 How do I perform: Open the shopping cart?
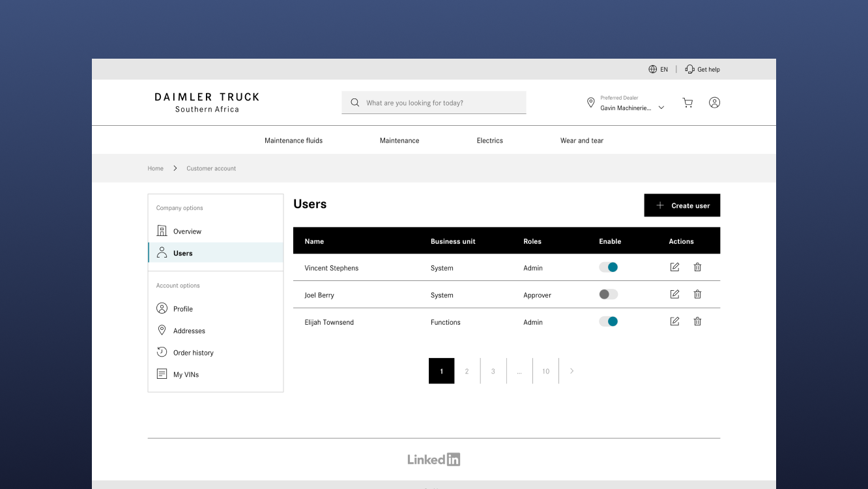[x=687, y=102]
